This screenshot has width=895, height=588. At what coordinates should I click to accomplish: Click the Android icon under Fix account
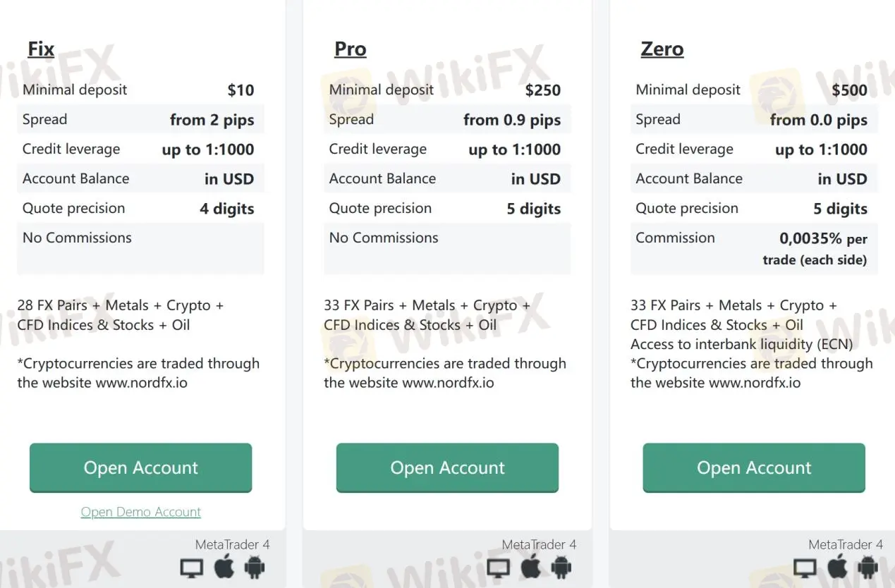pos(255,567)
